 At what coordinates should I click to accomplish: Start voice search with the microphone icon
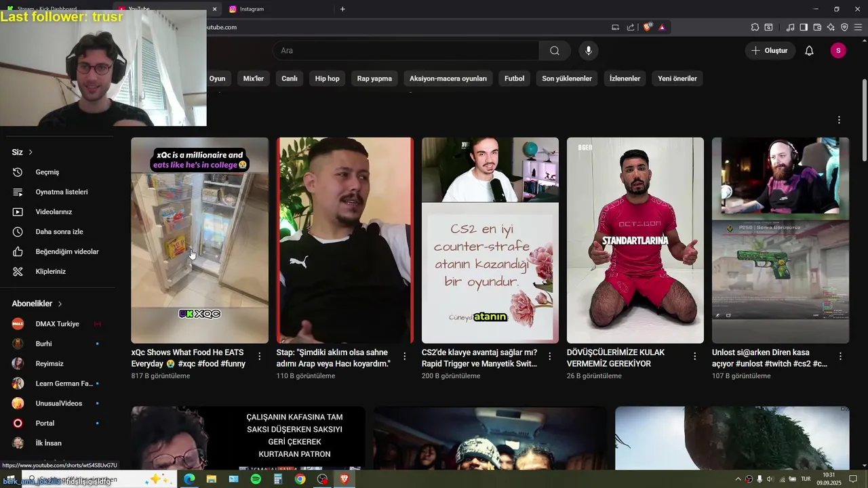(589, 51)
